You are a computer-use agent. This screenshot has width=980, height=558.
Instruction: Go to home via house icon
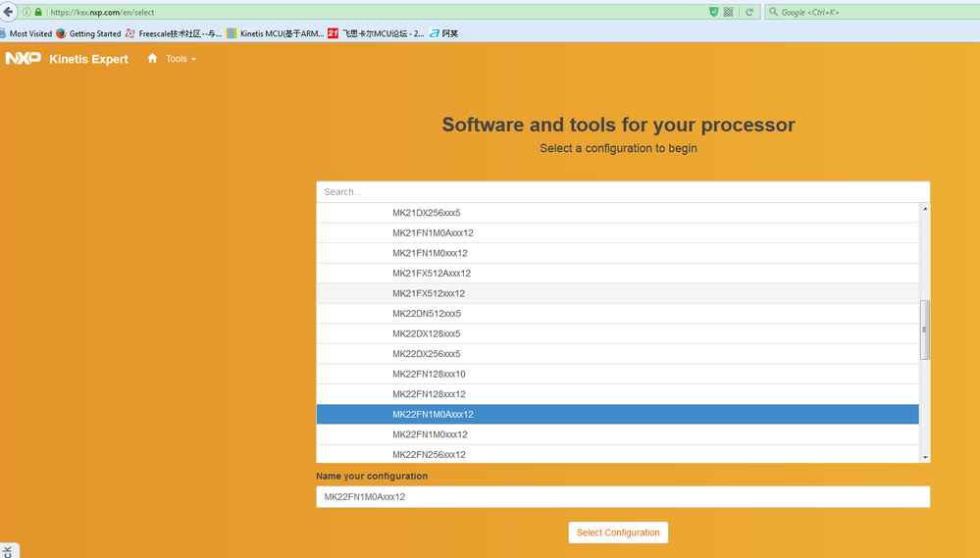pyautogui.click(x=152, y=58)
